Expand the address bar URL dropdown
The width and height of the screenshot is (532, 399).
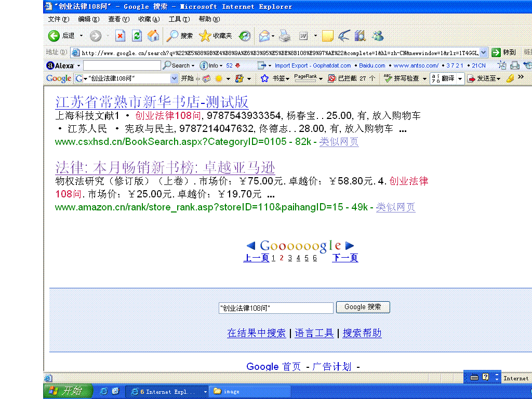(484, 52)
